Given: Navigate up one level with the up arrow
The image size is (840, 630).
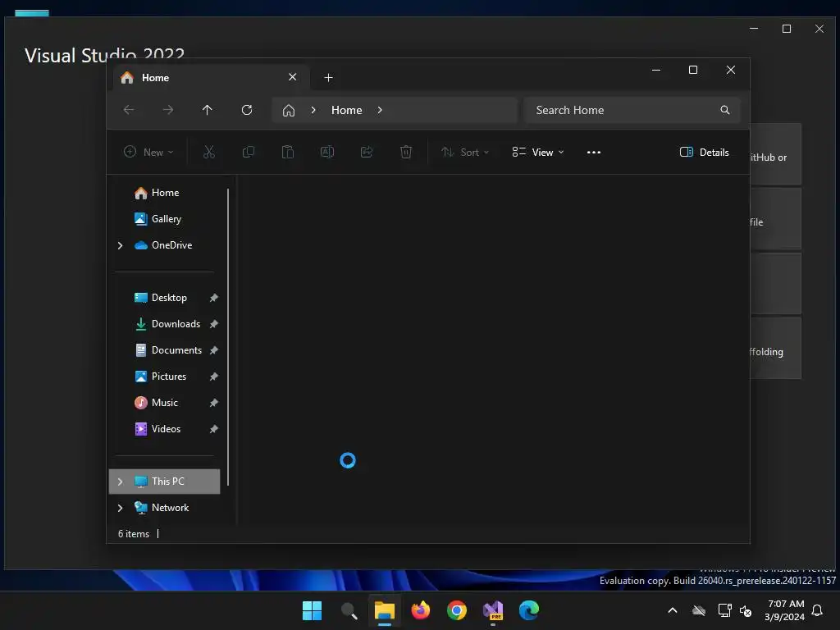Looking at the screenshot, I should (x=208, y=110).
